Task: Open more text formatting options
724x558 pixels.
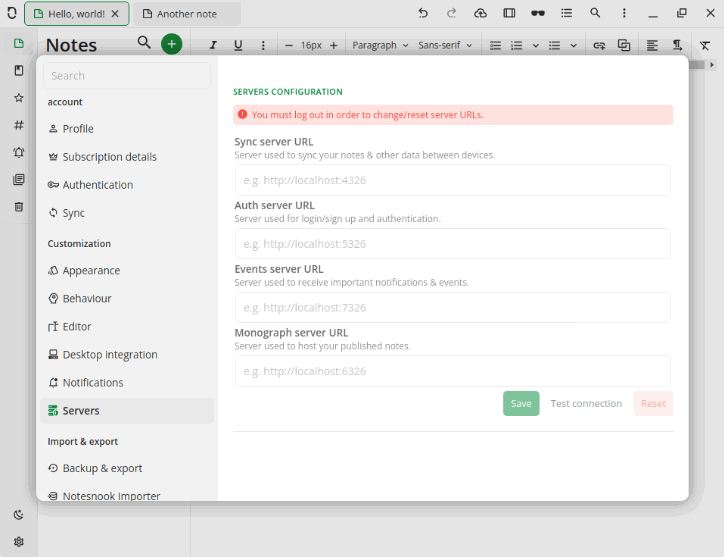Action: [263, 45]
